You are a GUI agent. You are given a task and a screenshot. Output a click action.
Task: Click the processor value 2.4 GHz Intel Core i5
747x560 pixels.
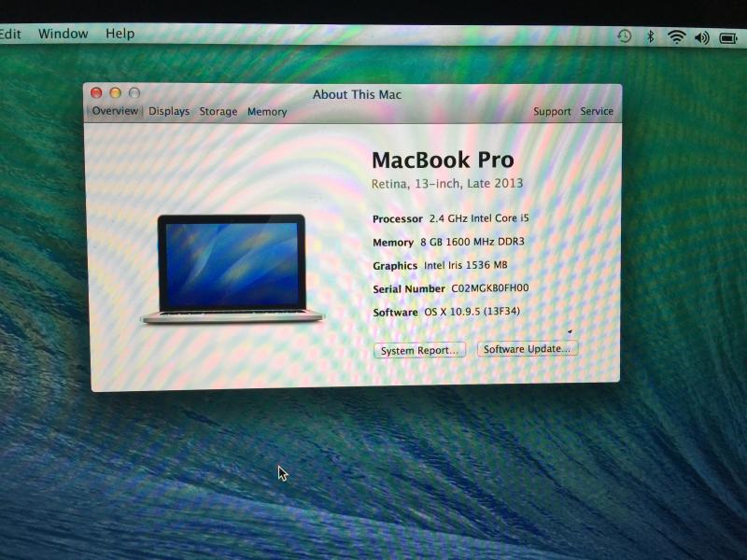479,218
